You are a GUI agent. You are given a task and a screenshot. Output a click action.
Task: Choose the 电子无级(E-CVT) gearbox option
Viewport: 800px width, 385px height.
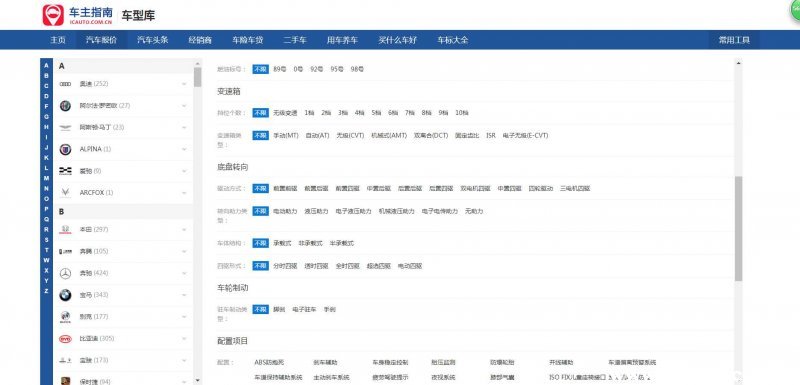(x=526, y=135)
